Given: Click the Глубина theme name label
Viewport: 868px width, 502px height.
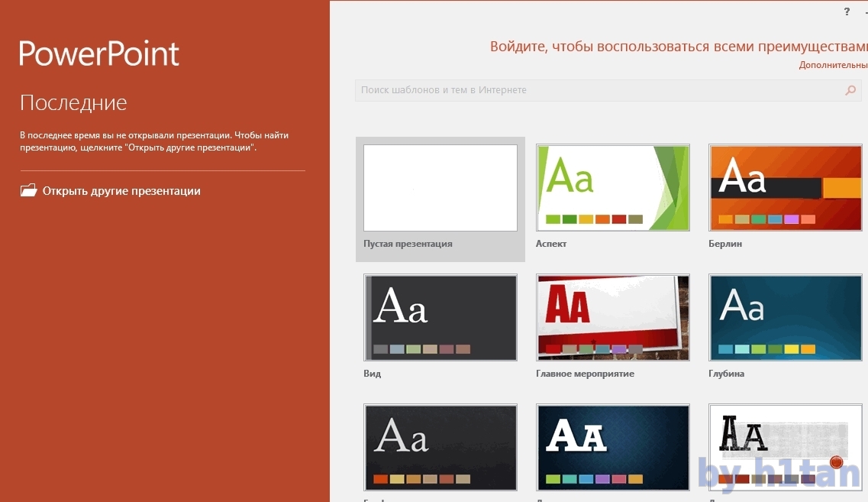Looking at the screenshot, I should (x=726, y=374).
